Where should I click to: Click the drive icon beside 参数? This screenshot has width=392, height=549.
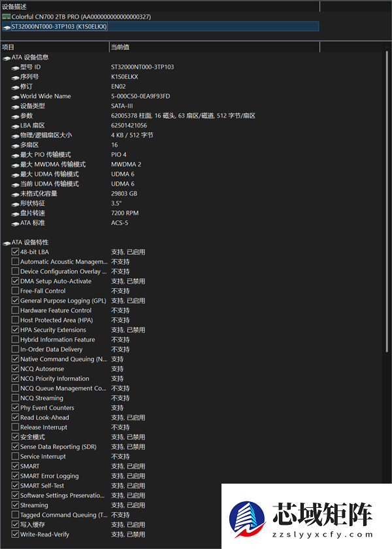pos(15,116)
